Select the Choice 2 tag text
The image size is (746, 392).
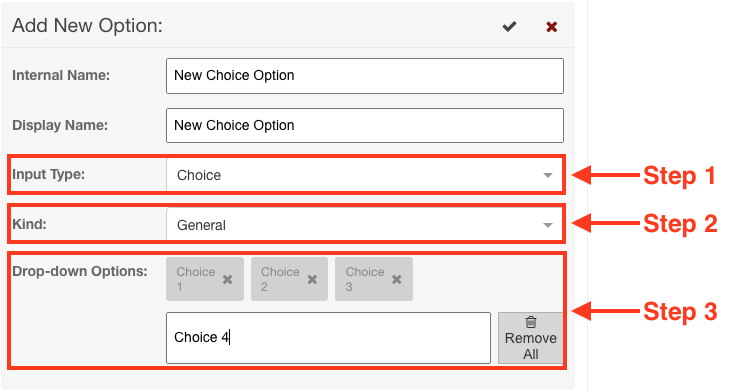(x=280, y=279)
